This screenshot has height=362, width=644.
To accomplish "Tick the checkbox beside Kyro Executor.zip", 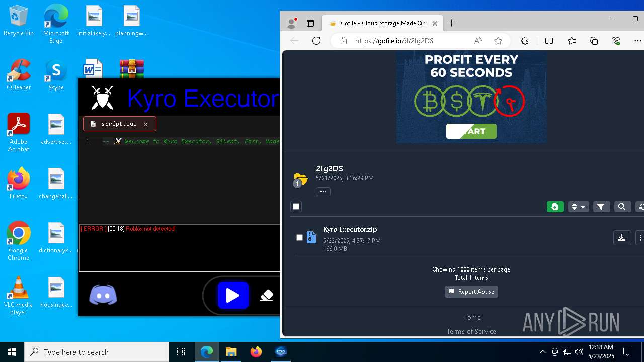I will pos(299,237).
